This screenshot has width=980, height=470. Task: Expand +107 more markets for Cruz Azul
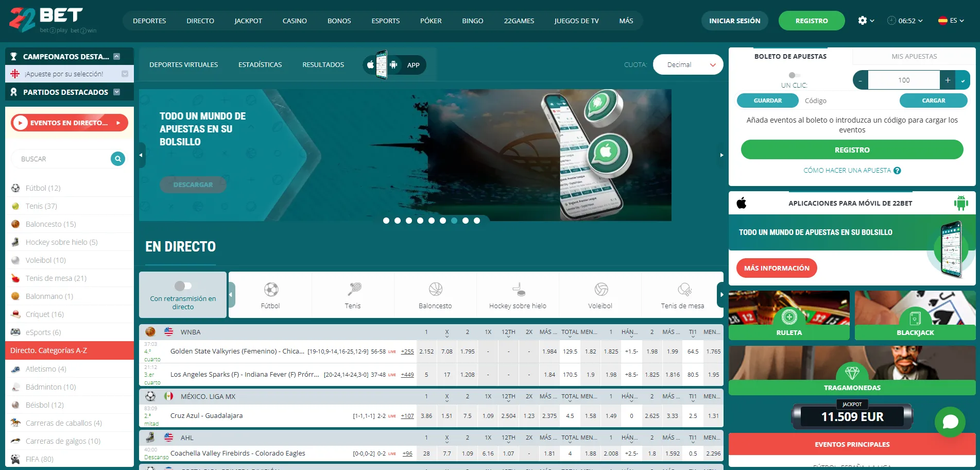pyautogui.click(x=407, y=416)
